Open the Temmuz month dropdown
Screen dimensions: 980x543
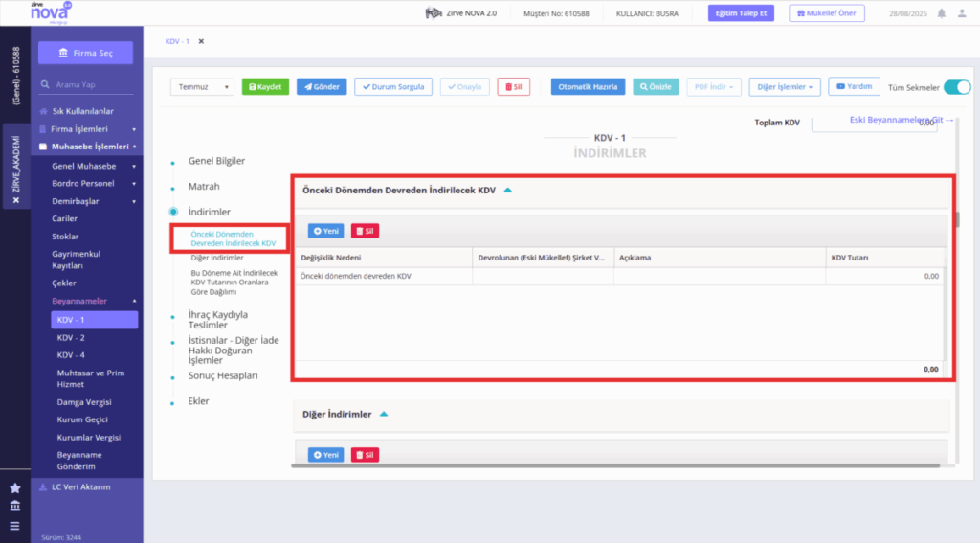pyautogui.click(x=202, y=87)
